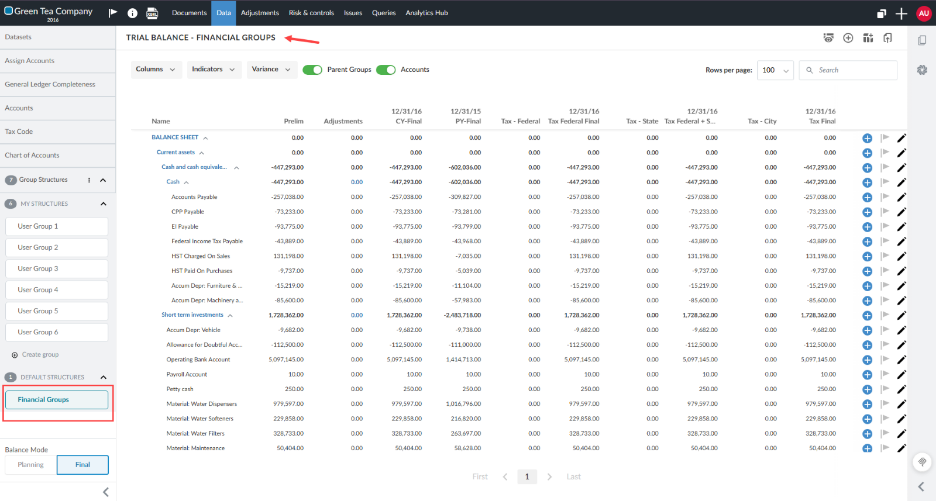The height and width of the screenshot is (501, 936).
Task: Open the right-side settings gear
Action: coord(922,70)
